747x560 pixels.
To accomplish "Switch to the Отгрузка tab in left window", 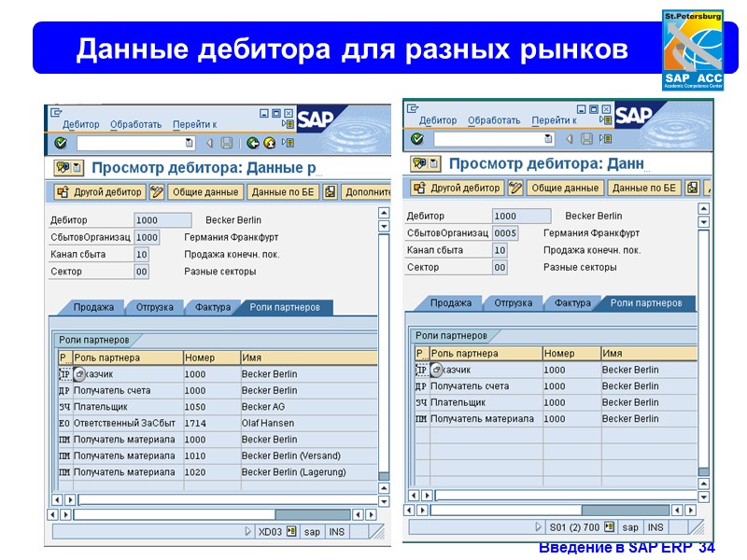I will click(x=154, y=307).
